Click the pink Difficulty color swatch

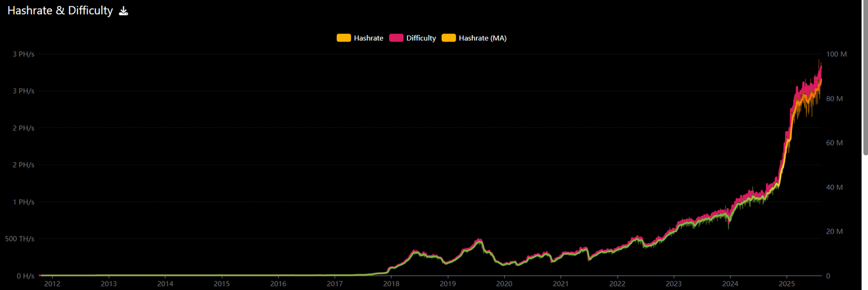click(x=396, y=38)
